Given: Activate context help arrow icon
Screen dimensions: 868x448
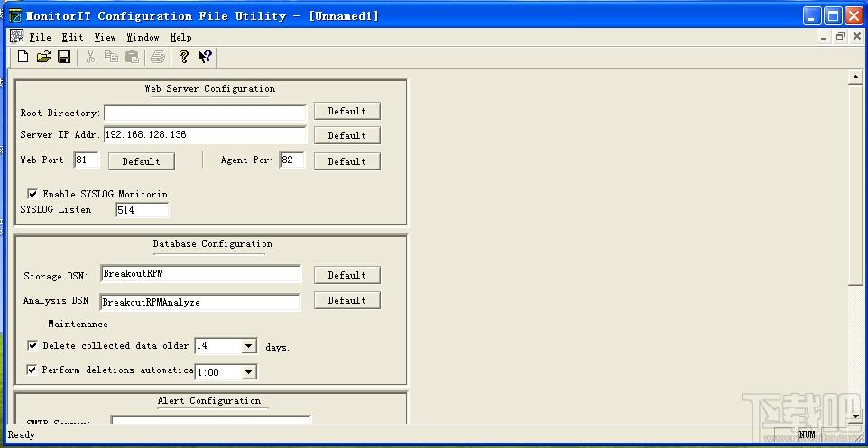Looking at the screenshot, I should tap(205, 57).
